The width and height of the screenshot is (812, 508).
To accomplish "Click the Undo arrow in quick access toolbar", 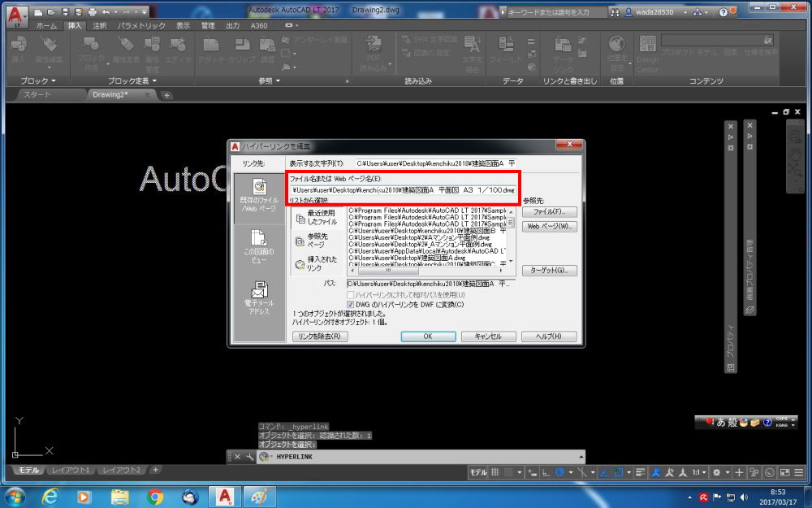I will 106,11.
